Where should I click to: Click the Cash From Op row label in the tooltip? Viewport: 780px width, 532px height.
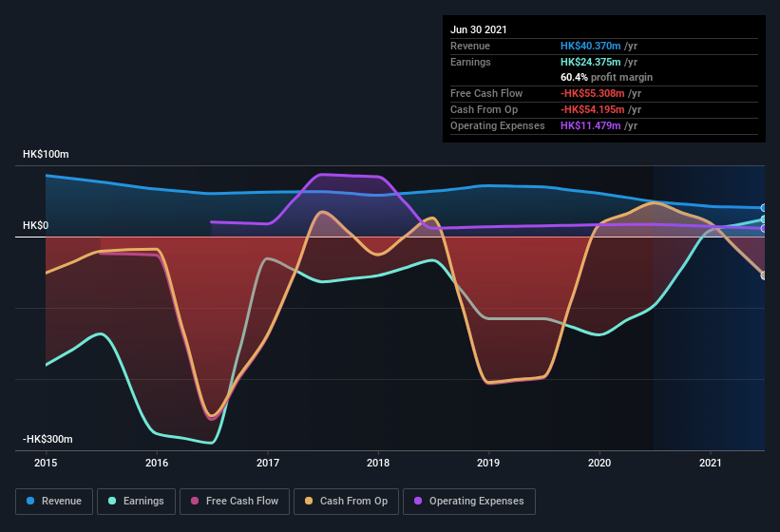point(484,109)
